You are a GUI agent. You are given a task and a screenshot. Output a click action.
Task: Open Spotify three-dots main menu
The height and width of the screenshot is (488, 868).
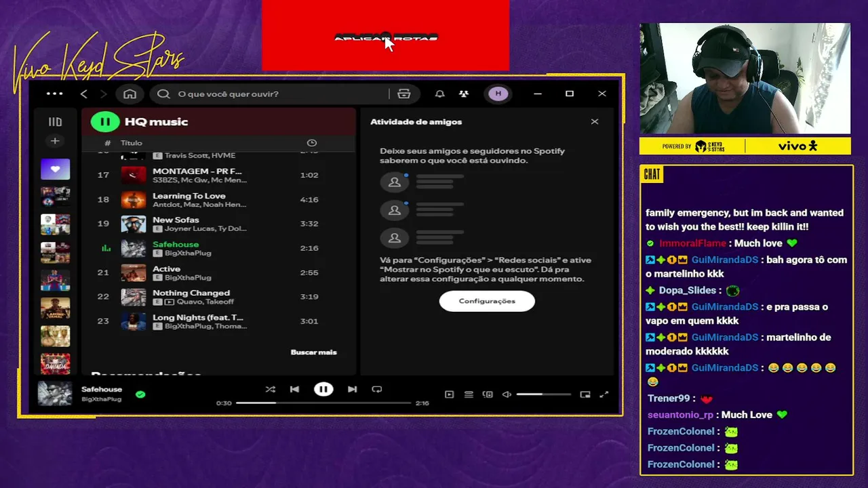tap(54, 94)
